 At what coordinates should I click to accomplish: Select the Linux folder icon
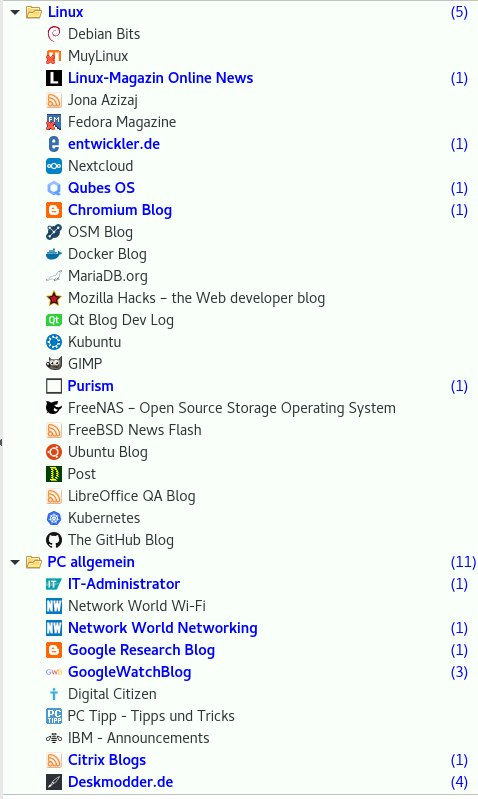pyautogui.click(x=34, y=12)
